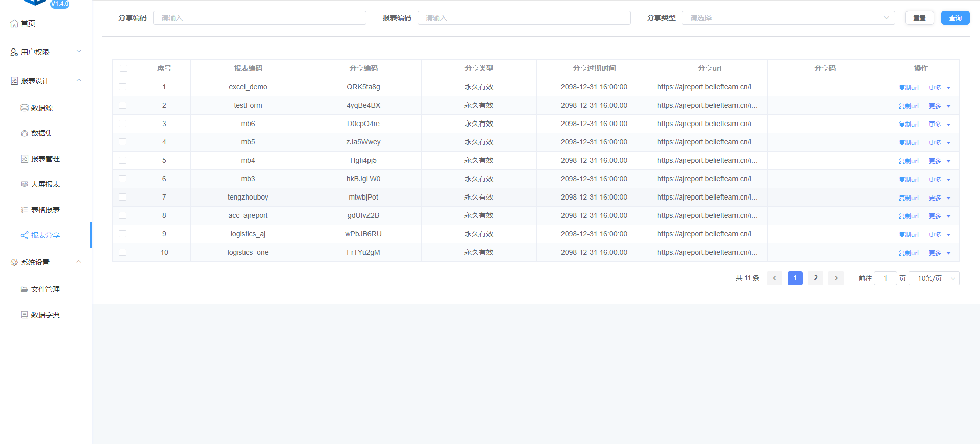980x444 pixels.
Task: Open 更多 dropdown for mb4 row
Action: [x=939, y=161]
